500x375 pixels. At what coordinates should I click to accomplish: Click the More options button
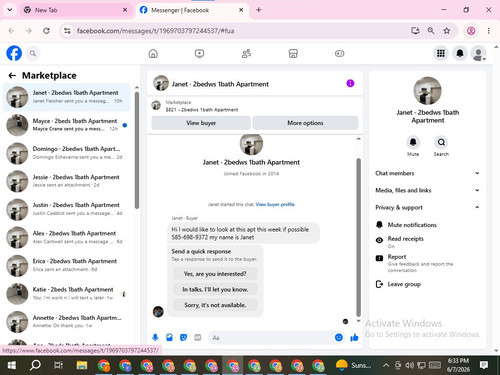click(305, 123)
